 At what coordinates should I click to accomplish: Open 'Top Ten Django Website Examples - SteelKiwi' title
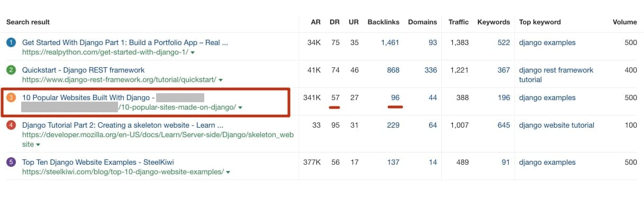click(98, 162)
